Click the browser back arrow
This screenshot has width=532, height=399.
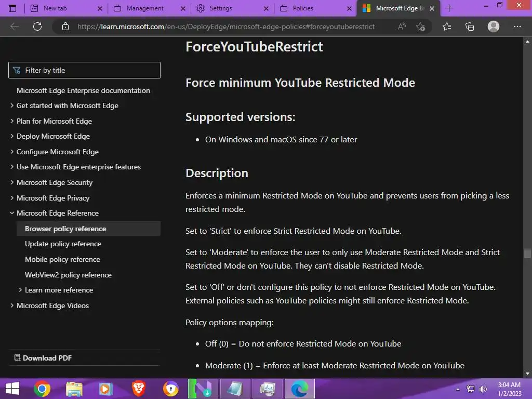(15, 26)
